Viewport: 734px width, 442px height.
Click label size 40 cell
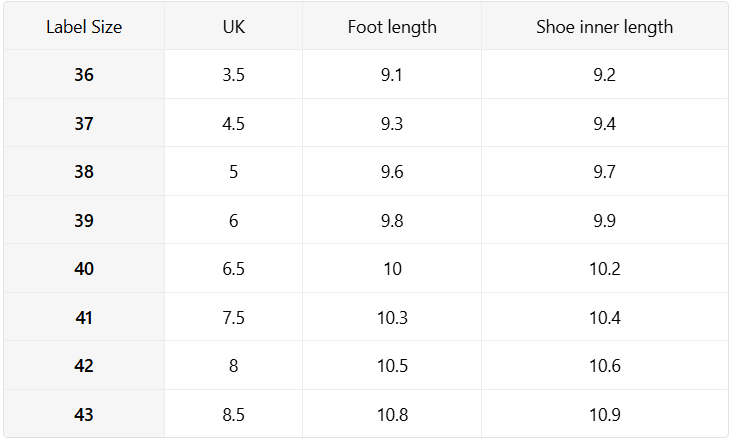point(84,269)
